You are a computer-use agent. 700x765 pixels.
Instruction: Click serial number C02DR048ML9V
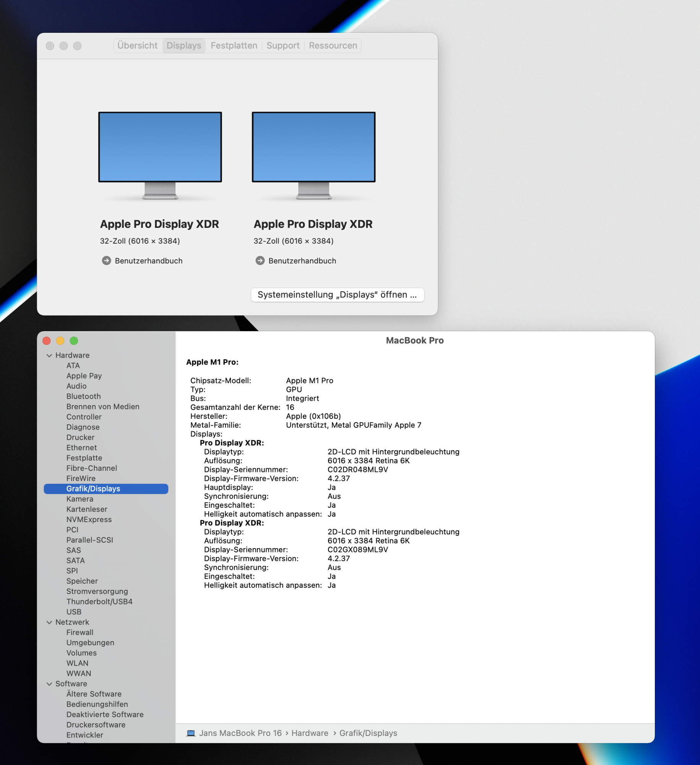[358, 470]
